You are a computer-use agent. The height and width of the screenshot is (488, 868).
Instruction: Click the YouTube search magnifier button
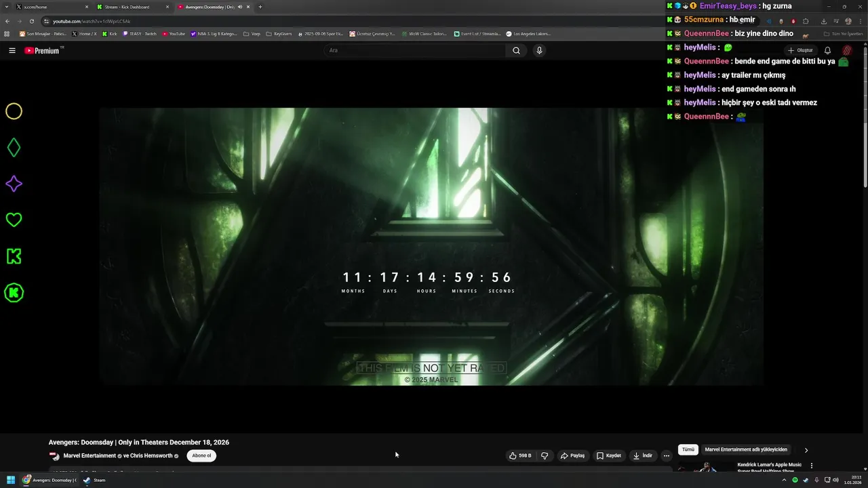[516, 50]
